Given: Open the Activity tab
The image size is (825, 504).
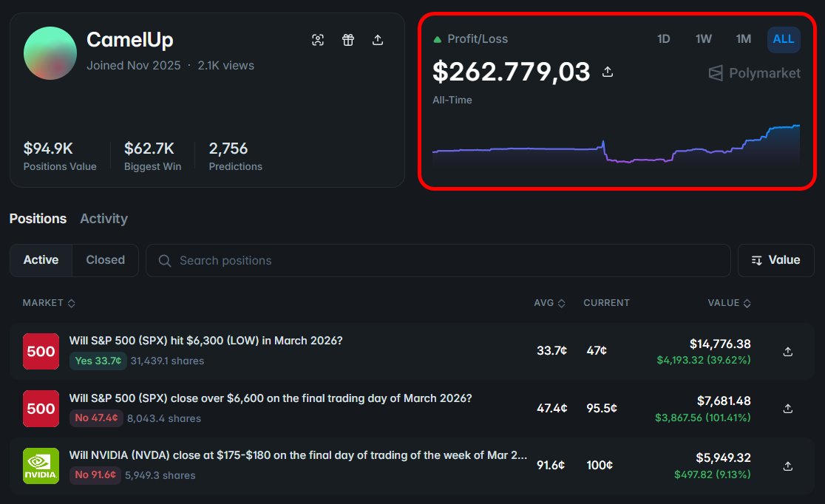Looking at the screenshot, I should tap(103, 218).
